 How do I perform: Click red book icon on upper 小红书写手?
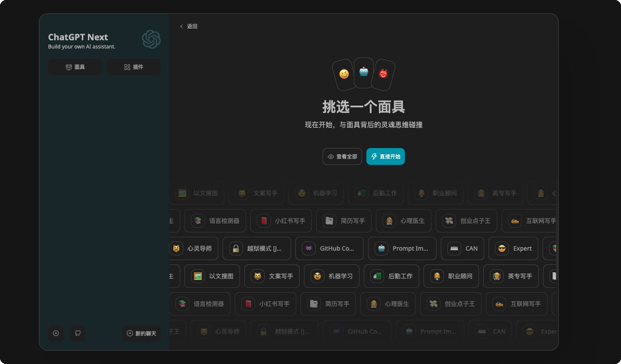264,221
